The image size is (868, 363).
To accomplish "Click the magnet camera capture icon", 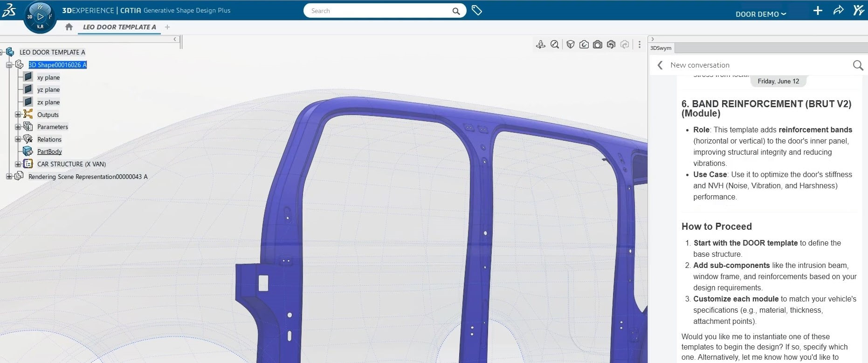I will tap(584, 44).
